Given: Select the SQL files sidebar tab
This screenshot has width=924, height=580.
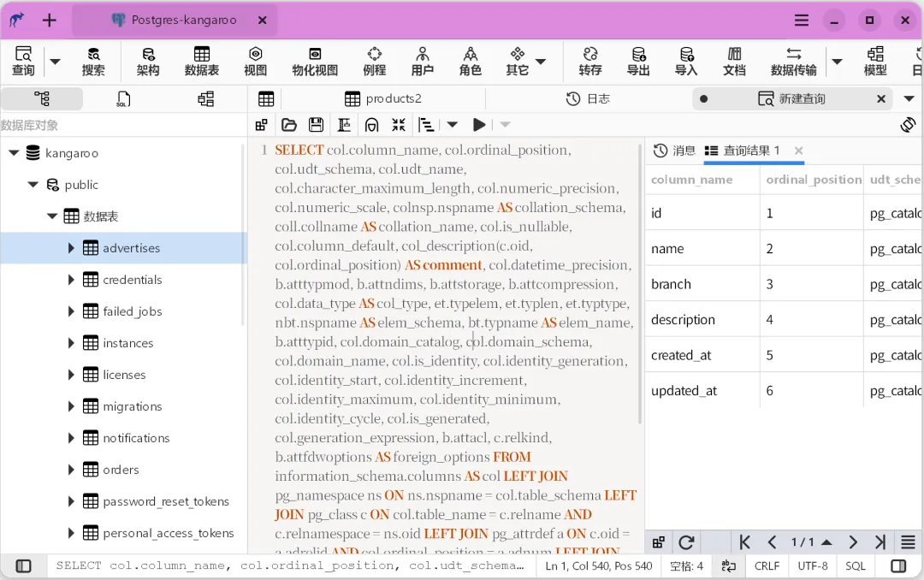Looking at the screenshot, I should point(123,98).
